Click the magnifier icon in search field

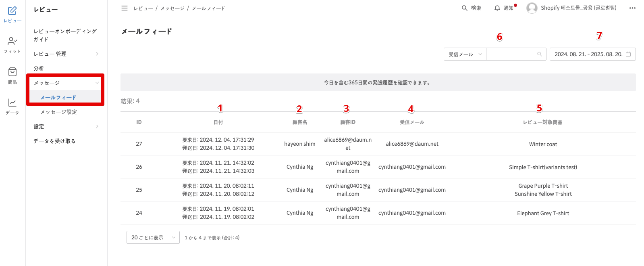[x=539, y=54]
